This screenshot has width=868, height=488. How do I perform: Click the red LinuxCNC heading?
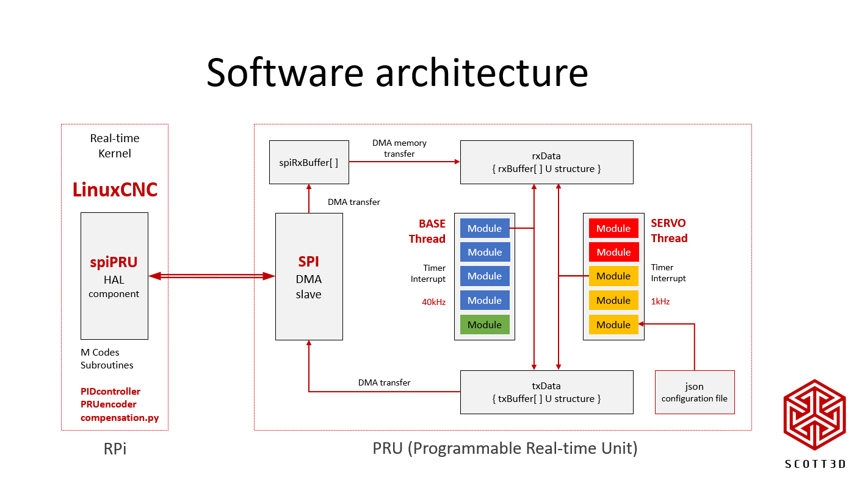click(115, 190)
